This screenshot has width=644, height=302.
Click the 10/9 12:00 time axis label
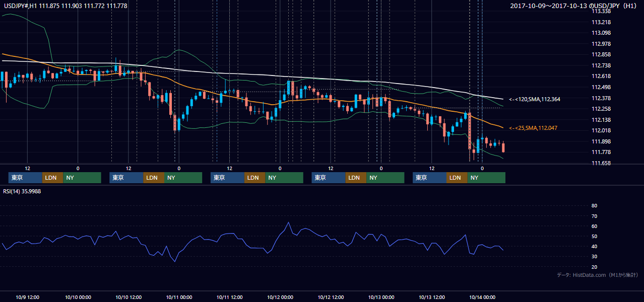pyautogui.click(x=27, y=297)
